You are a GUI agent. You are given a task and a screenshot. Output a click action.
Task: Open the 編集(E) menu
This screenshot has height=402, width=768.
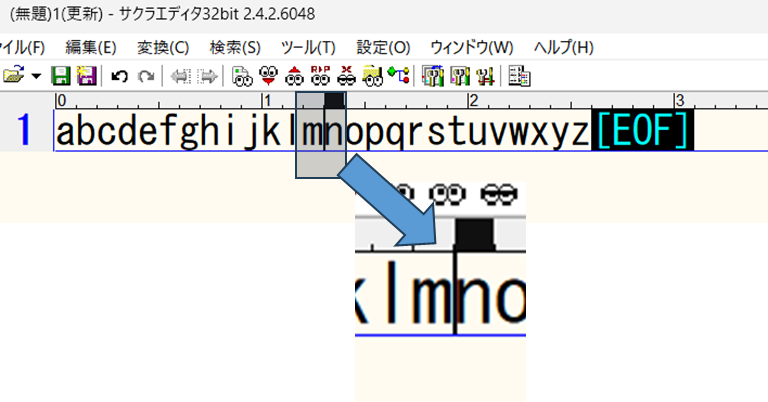click(x=91, y=47)
